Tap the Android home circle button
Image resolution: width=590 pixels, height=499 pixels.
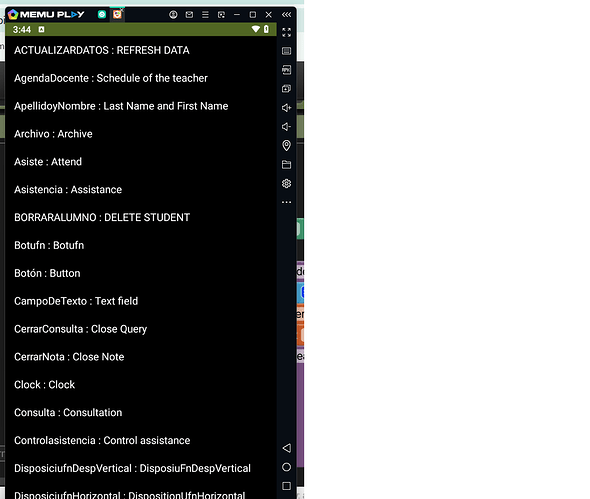pyautogui.click(x=286, y=467)
